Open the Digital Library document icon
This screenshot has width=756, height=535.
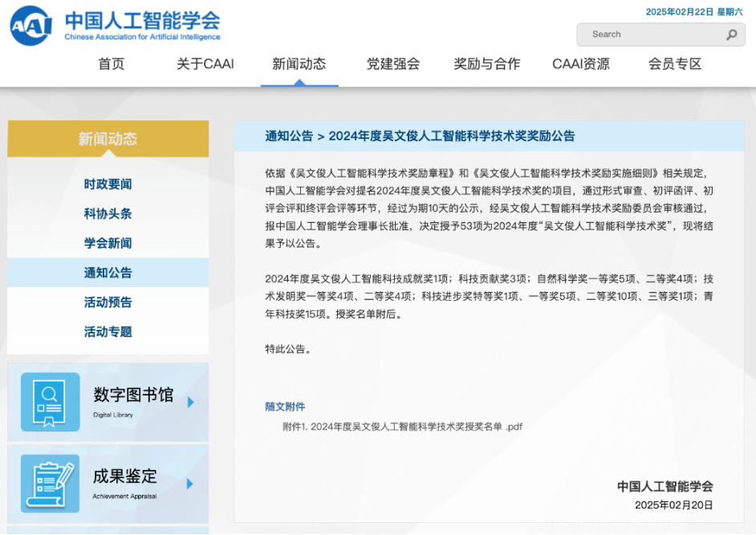tap(50, 402)
